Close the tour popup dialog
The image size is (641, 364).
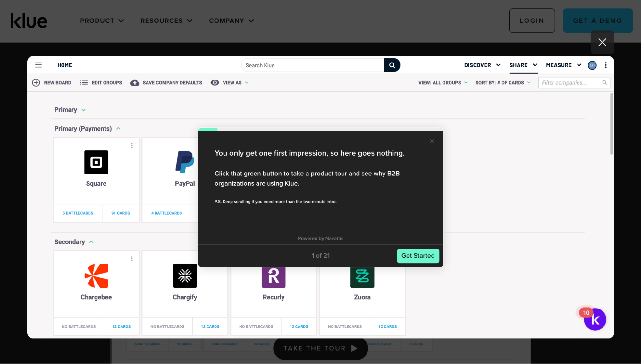[x=432, y=141]
